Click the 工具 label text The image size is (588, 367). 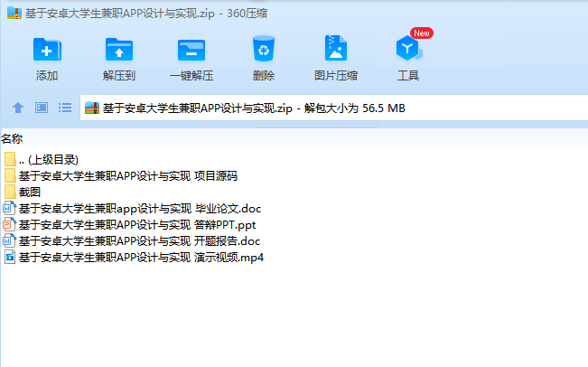408,76
